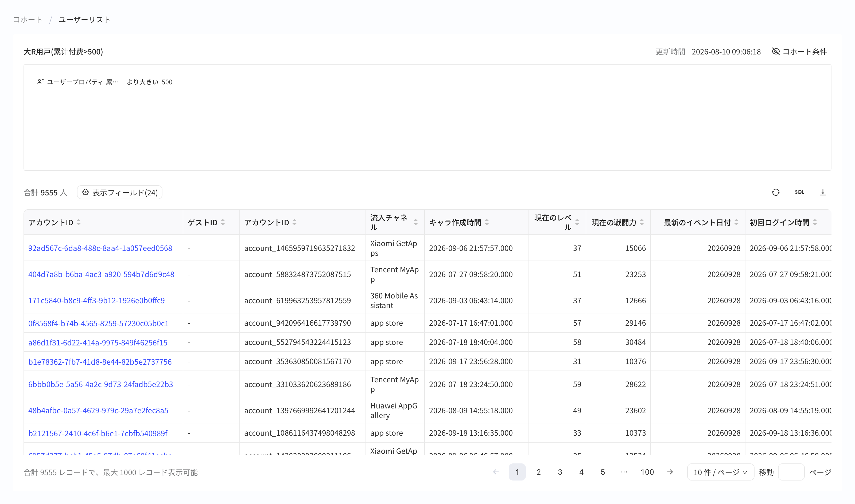
Task: Open user 92ad567c-6da8-488c-8aa4-1a057eed0568
Action: (100, 248)
